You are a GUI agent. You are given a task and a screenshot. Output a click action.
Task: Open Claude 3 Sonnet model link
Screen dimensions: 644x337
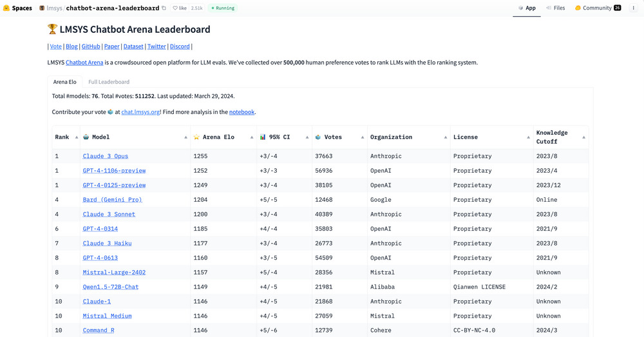(109, 214)
